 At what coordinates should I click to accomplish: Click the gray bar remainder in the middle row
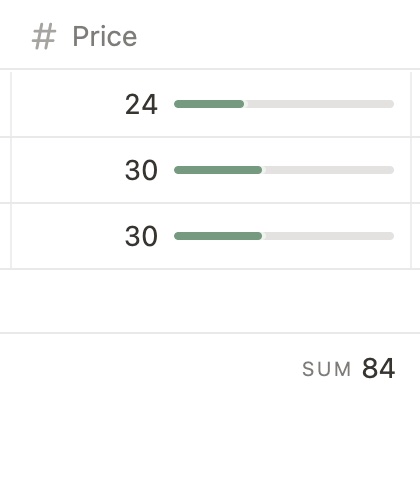328,170
